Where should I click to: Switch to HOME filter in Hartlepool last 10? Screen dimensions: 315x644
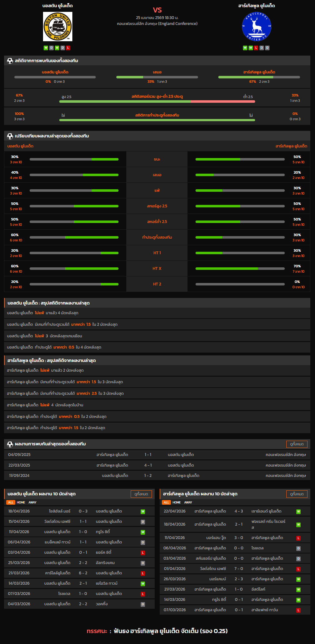coord(177,502)
